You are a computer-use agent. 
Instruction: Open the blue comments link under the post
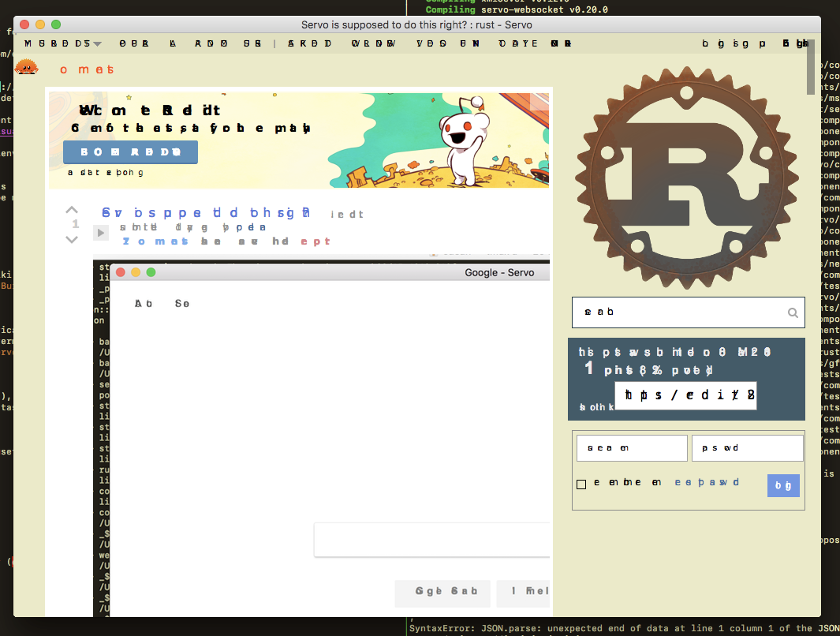[x=155, y=241]
